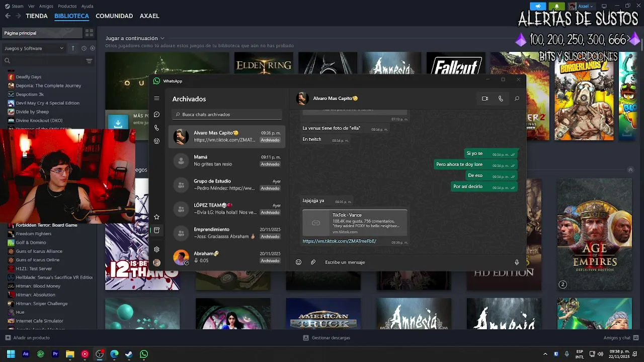644x362 pixels.
Task: Start a video call with Alvaro Mas Capito
Action: pyautogui.click(x=485, y=99)
